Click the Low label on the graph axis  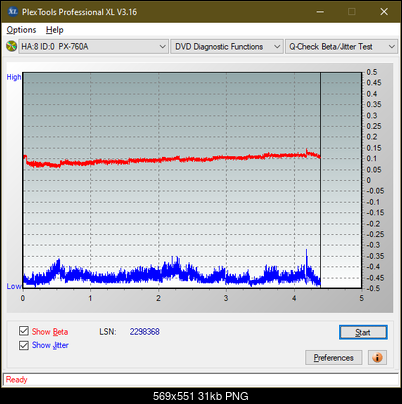pyautogui.click(x=14, y=286)
